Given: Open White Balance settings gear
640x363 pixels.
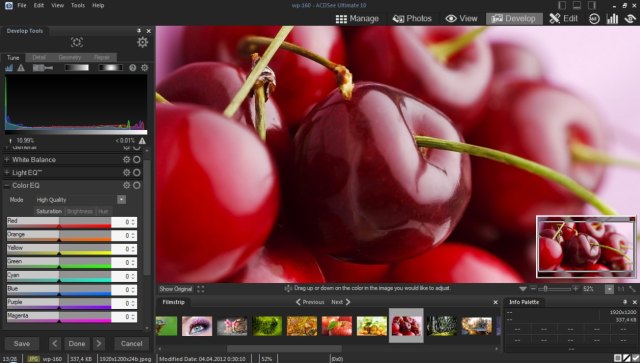Looking at the screenshot, I should pyautogui.click(x=127, y=160).
